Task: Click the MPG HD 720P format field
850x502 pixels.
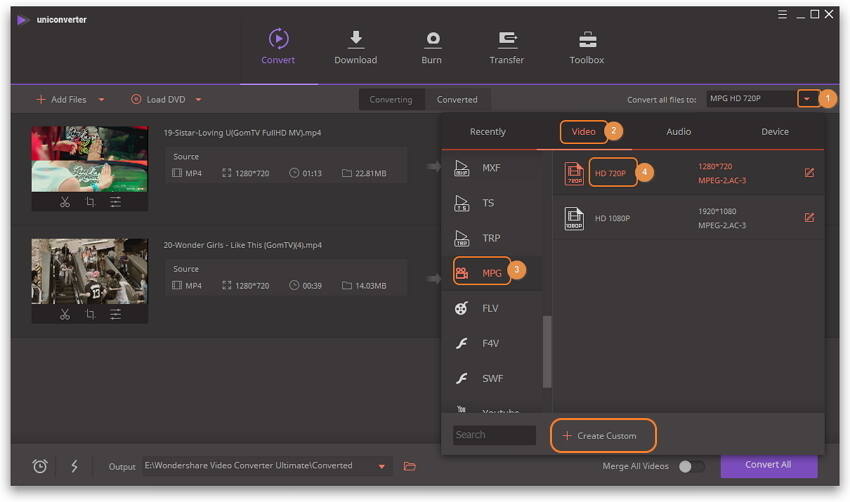Action: (751, 99)
